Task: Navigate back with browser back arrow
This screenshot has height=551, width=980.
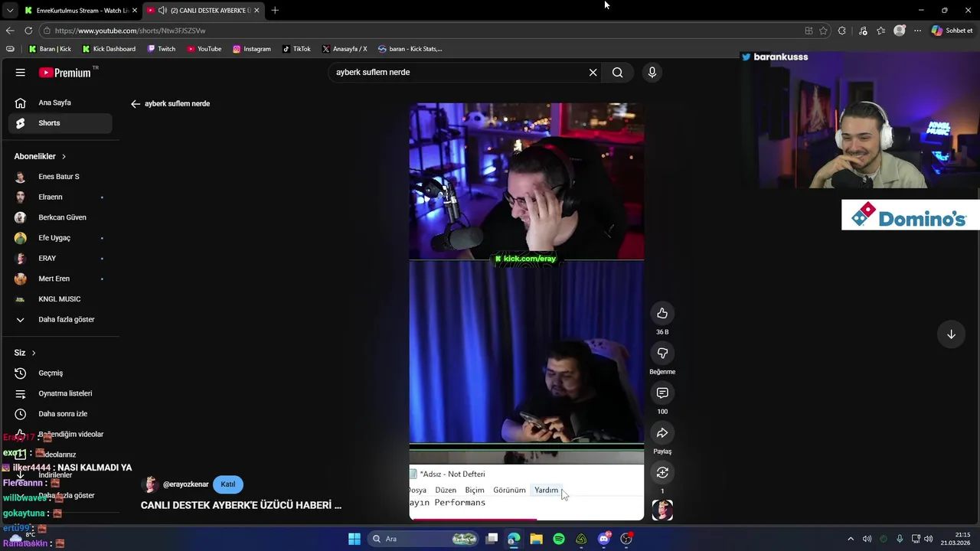Action: (x=10, y=31)
